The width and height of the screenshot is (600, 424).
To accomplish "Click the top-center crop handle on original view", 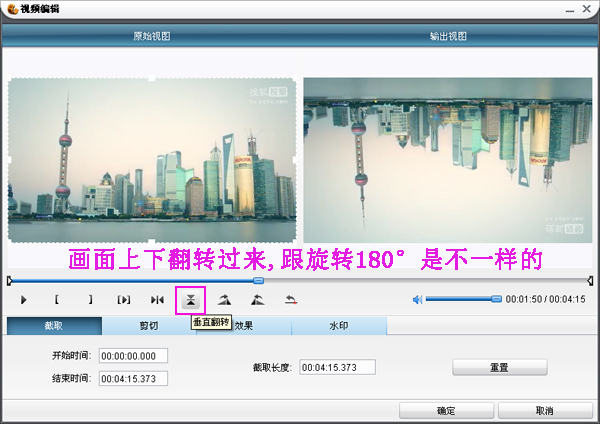I will pos(152,78).
